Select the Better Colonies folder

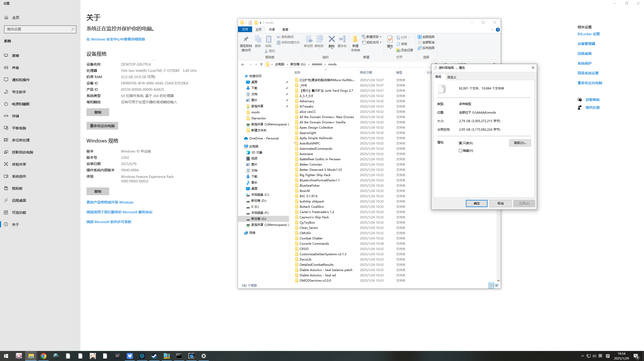tap(311, 164)
